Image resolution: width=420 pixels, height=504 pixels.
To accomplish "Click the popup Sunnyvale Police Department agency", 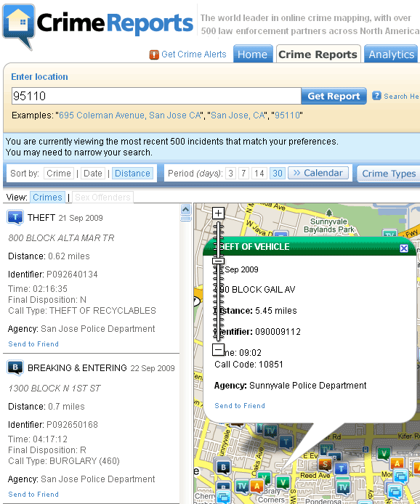I will [x=308, y=386].
